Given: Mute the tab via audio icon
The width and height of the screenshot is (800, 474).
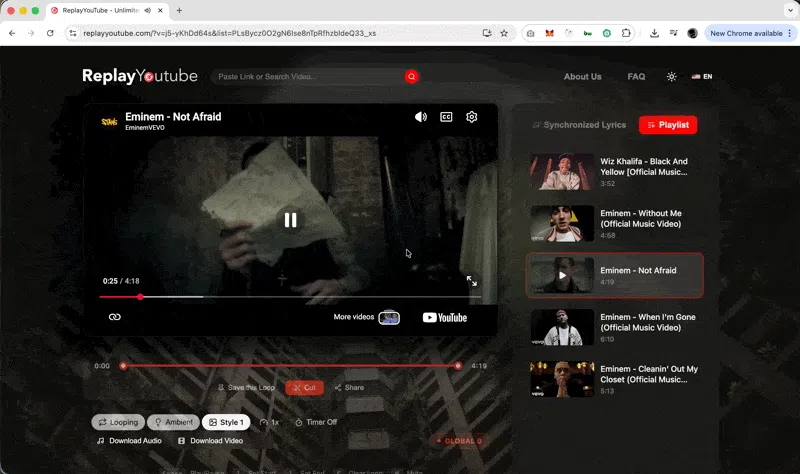Looking at the screenshot, I should tap(147, 10).
